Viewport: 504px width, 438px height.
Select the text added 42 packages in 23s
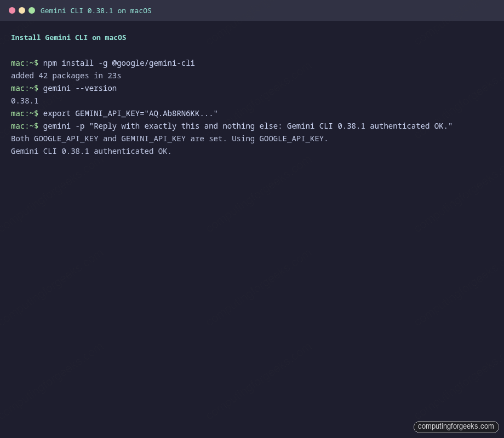pos(66,76)
